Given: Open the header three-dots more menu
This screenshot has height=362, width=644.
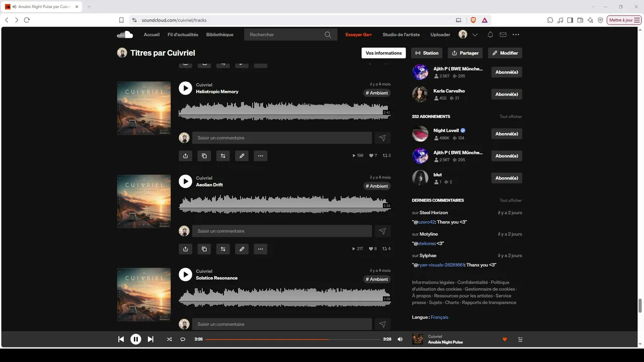Looking at the screenshot, I should click(x=516, y=35).
